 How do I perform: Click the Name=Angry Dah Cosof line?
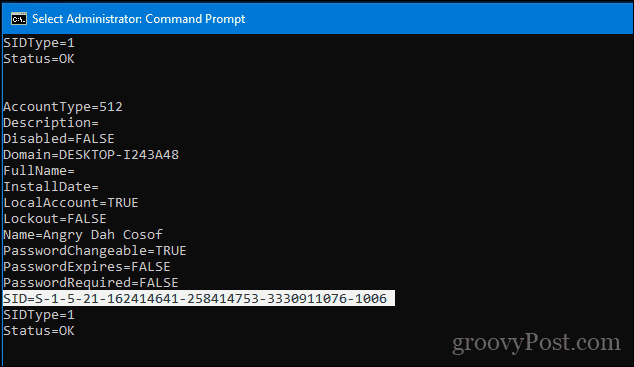(83, 234)
